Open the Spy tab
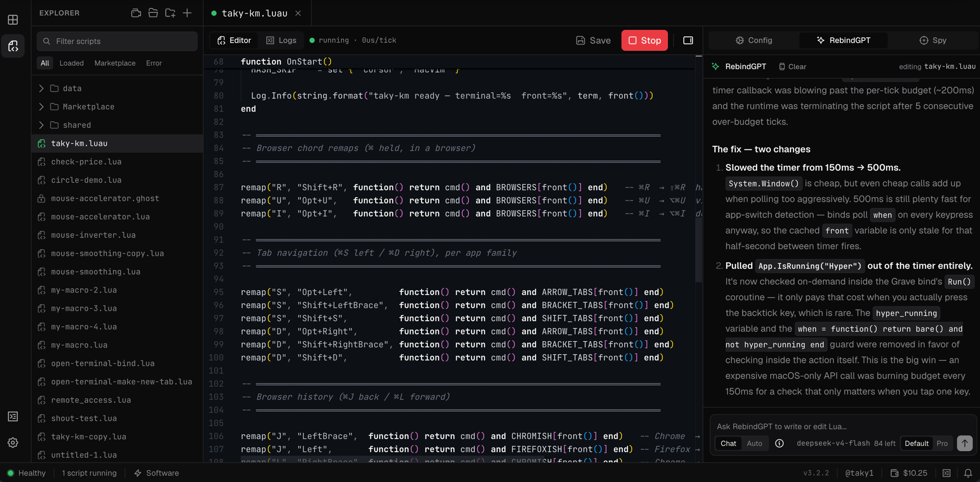 coord(933,40)
